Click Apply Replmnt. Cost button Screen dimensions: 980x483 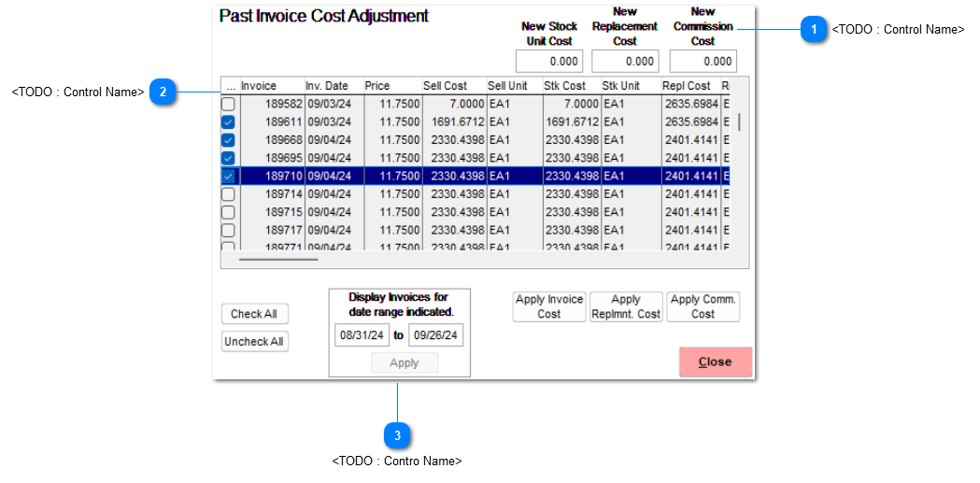[x=626, y=306]
